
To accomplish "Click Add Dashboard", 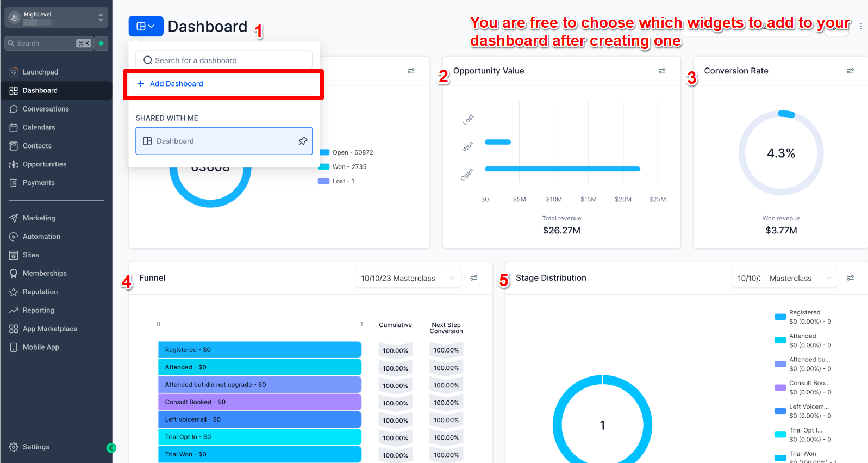I will click(176, 84).
